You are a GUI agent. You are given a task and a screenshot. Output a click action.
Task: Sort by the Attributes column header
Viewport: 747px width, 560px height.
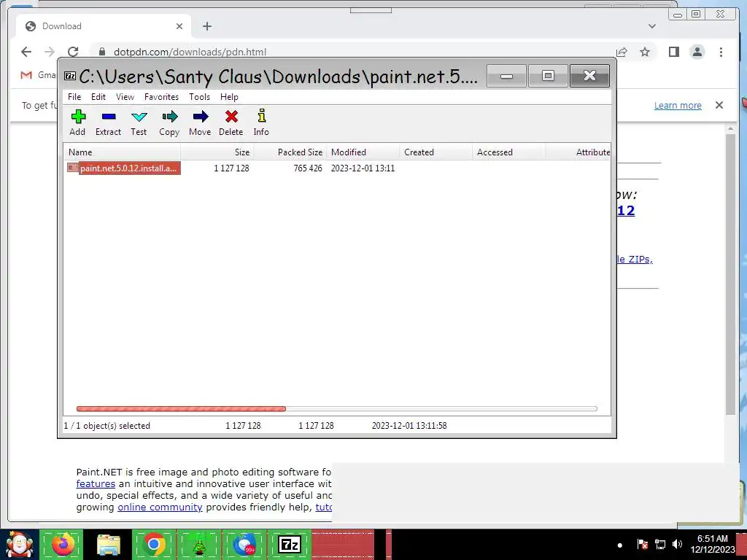578,152
